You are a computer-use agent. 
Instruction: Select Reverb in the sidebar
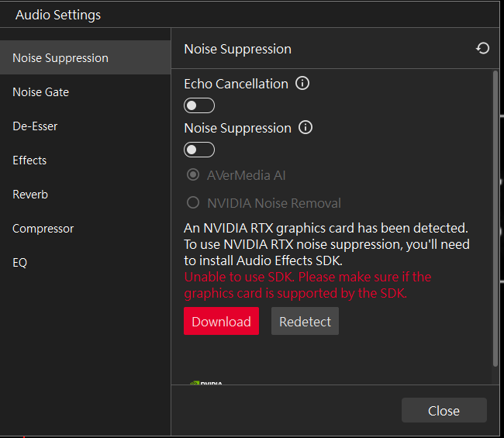(30, 195)
